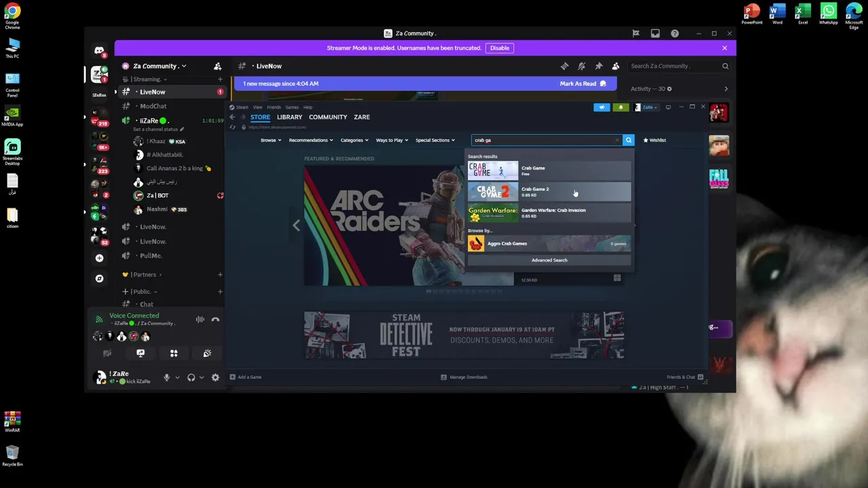The height and width of the screenshot is (488, 868).
Task: Open Aggro Crab Games browse result
Action: [549, 243]
